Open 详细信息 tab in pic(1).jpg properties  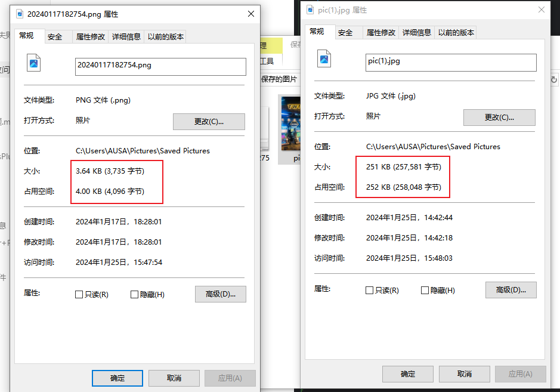[x=416, y=33]
